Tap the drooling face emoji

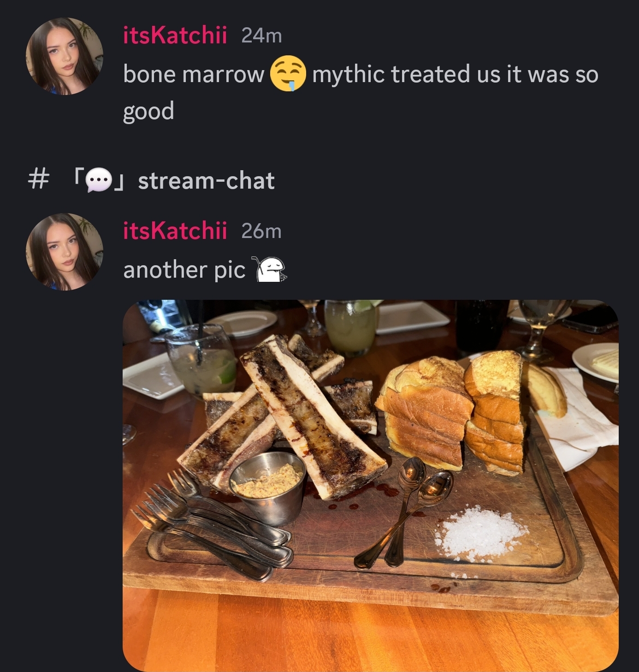pyautogui.click(x=288, y=74)
